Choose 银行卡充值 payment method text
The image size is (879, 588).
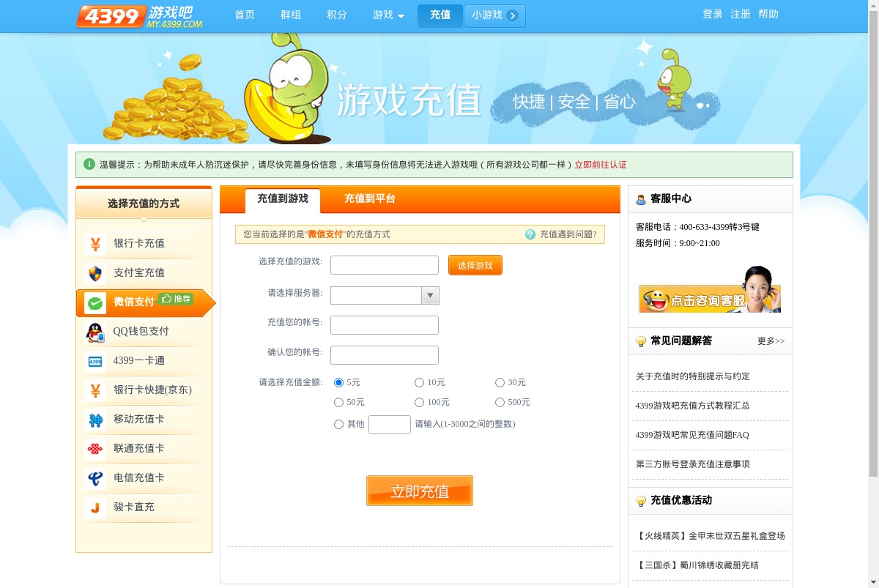pos(139,244)
